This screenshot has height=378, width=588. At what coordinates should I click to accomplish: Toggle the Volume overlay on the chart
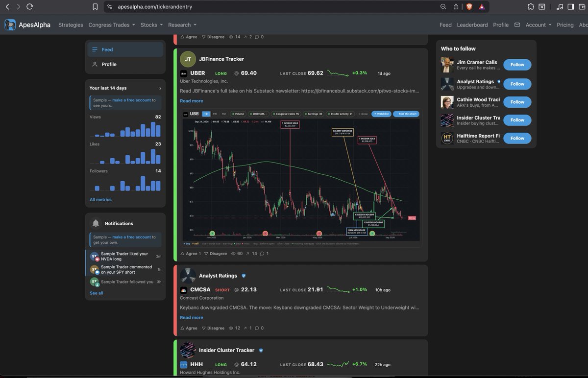pyautogui.click(x=238, y=114)
